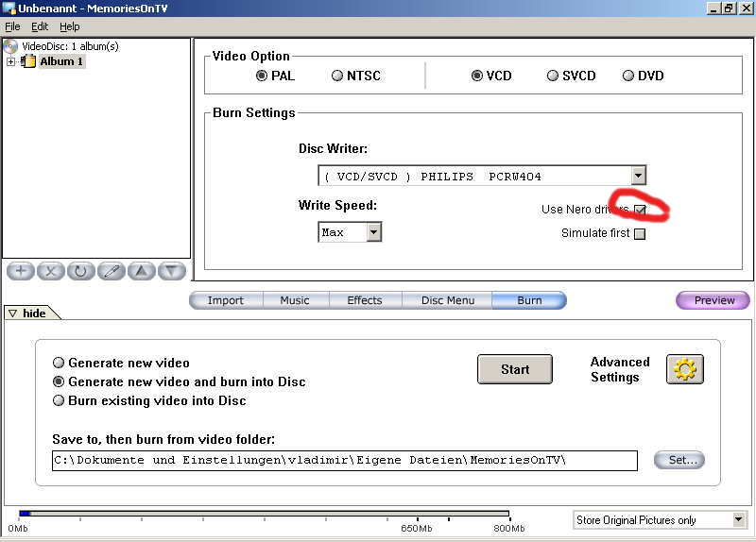
Task: Expand the Album 1 tree node
Action: click(10, 61)
